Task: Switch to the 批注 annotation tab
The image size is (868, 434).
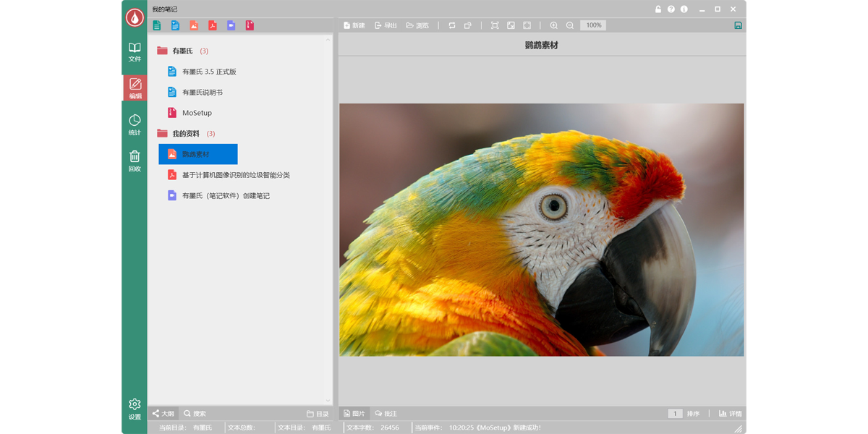Action: pyautogui.click(x=386, y=414)
